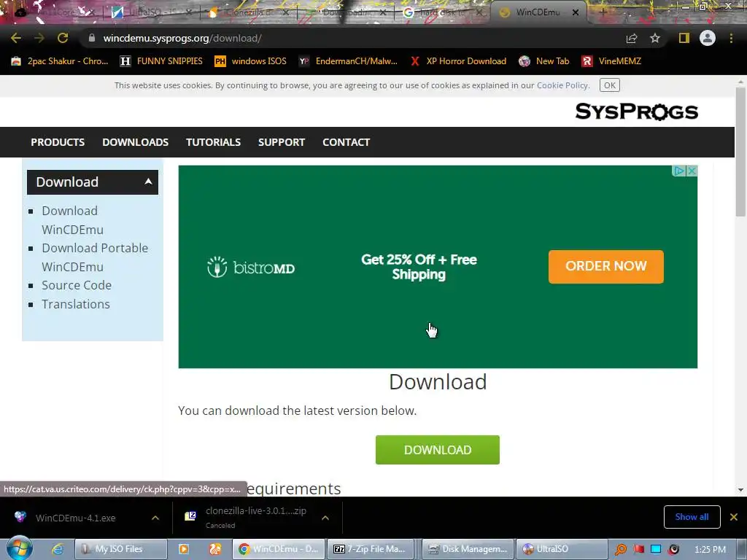Expand WinCDEmu-4.1.exe download options chevron
The image size is (747, 560).
click(x=155, y=518)
